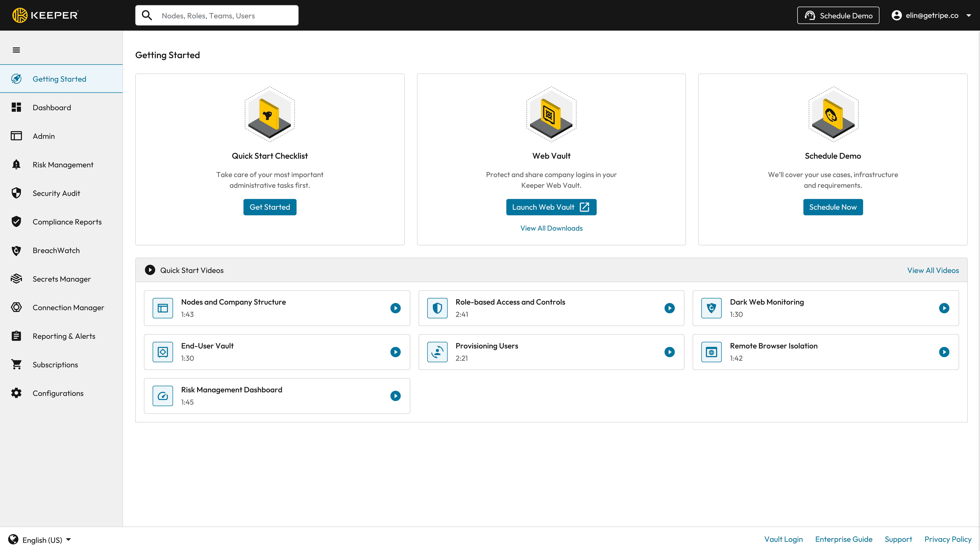This screenshot has height=551, width=980.
Task: Click the Configurations gear icon
Action: (x=16, y=393)
